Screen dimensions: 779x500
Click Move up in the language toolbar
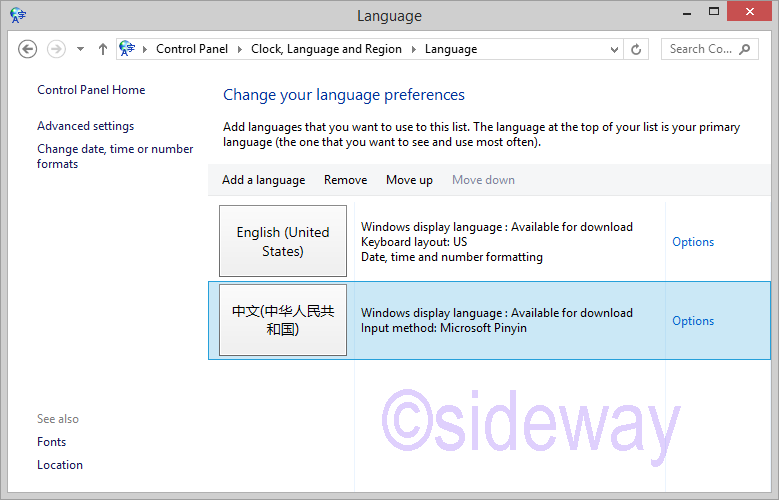pyautogui.click(x=409, y=180)
